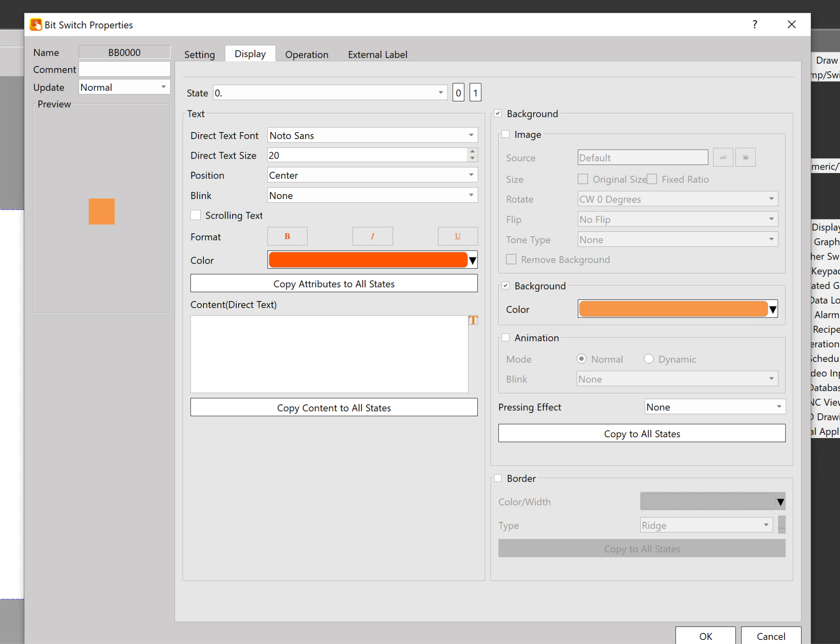Click the orange T text icon
Viewport: 840px width, 644px height.
473,320
